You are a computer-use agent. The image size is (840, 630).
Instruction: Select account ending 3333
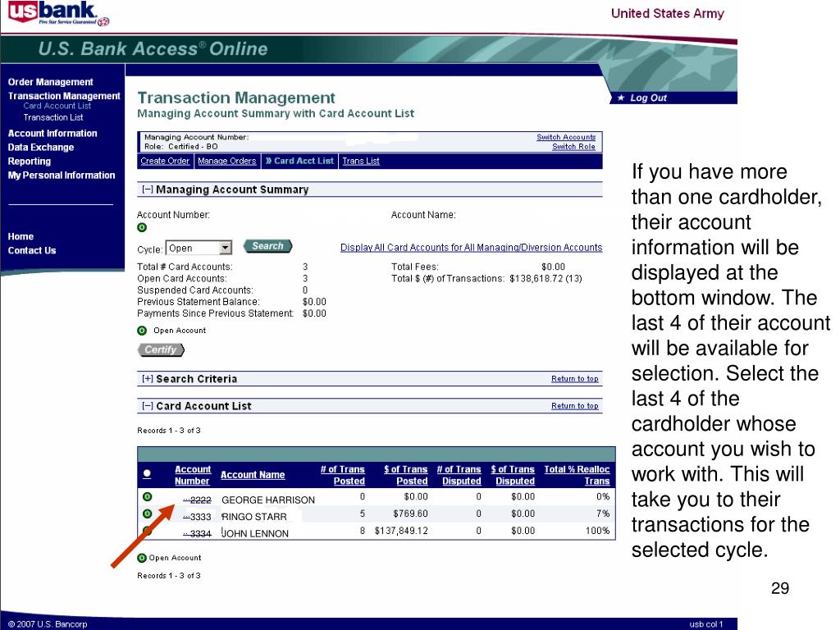197,517
